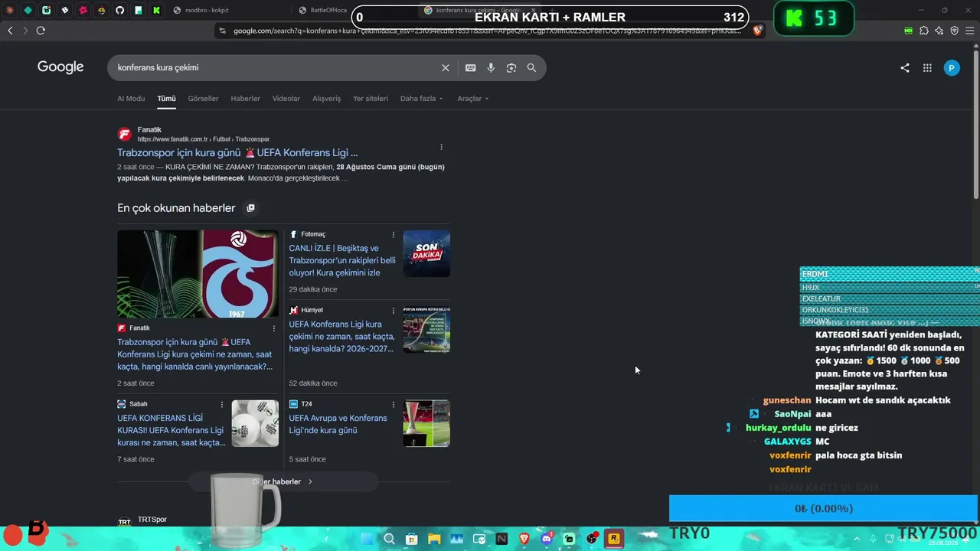Open the AI Modu search tab
The image size is (980, 551).
click(131, 99)
